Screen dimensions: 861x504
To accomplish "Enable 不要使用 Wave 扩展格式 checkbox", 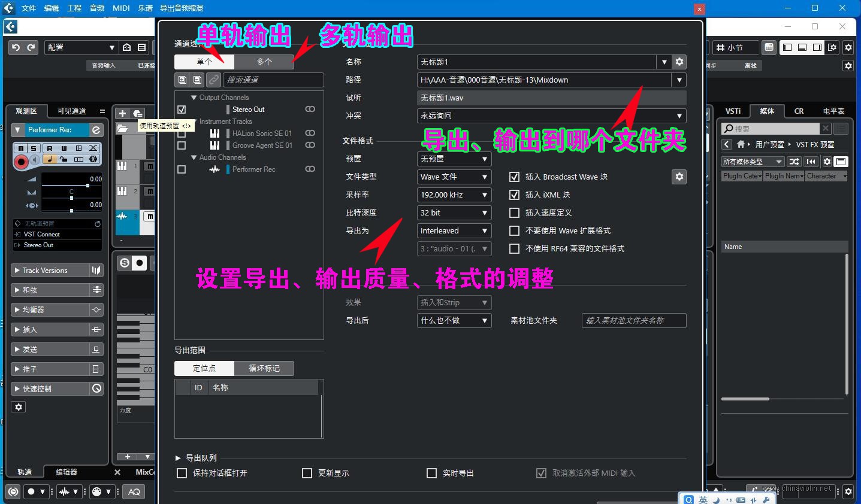I will tap(514, 230).
